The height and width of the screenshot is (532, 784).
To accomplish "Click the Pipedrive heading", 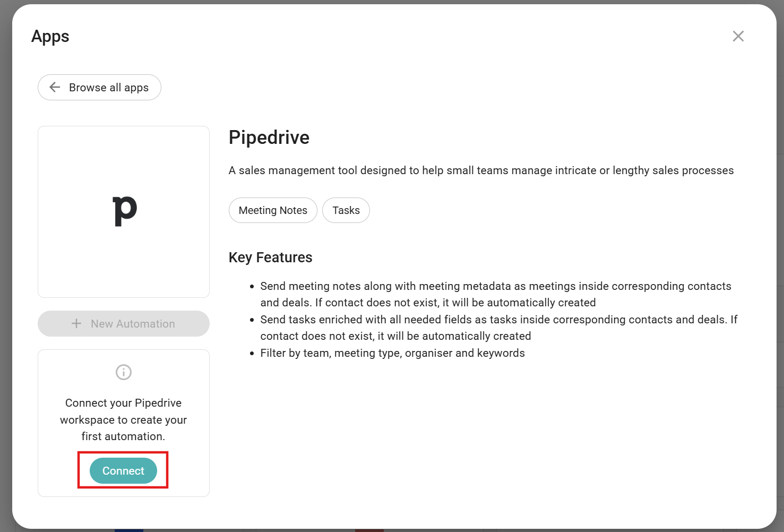I will 269,138.
